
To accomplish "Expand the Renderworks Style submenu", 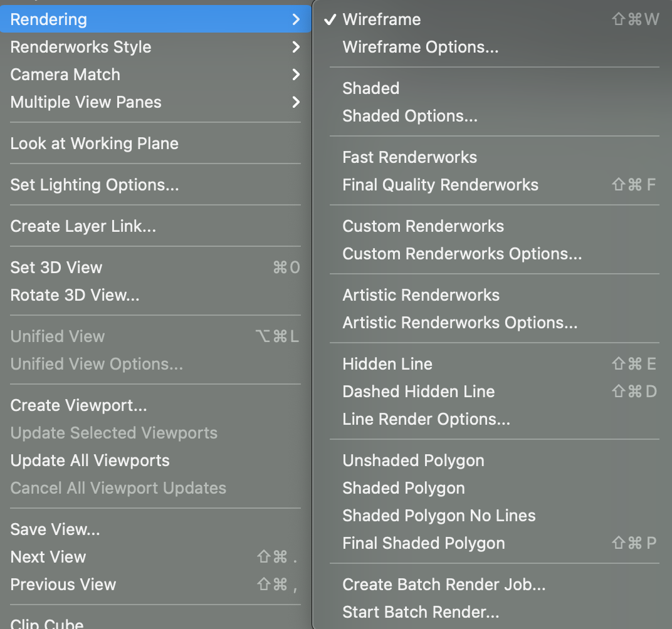I will 80,47.
